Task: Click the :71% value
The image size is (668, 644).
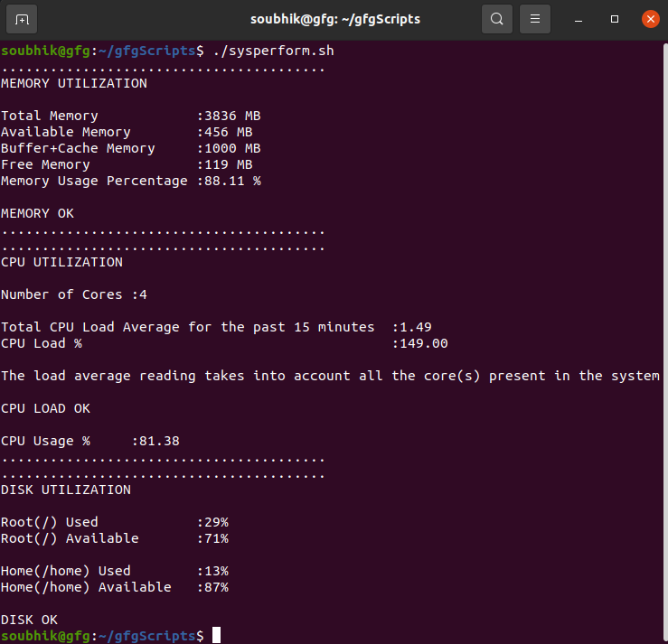Action: pos(212,538)
